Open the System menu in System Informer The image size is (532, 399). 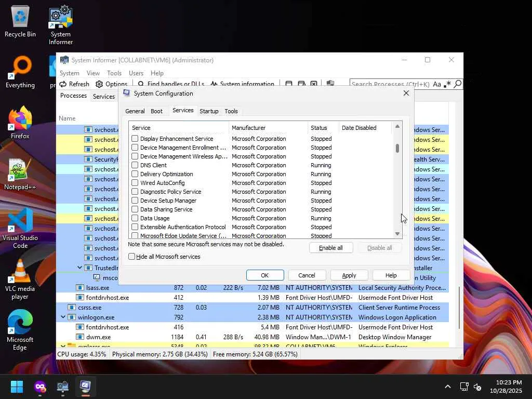click(69, 73)
